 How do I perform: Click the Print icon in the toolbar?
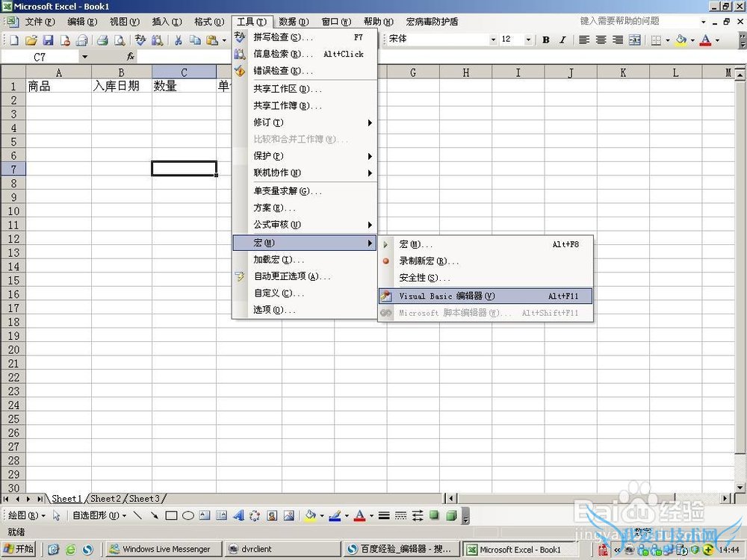coord(102,40)
